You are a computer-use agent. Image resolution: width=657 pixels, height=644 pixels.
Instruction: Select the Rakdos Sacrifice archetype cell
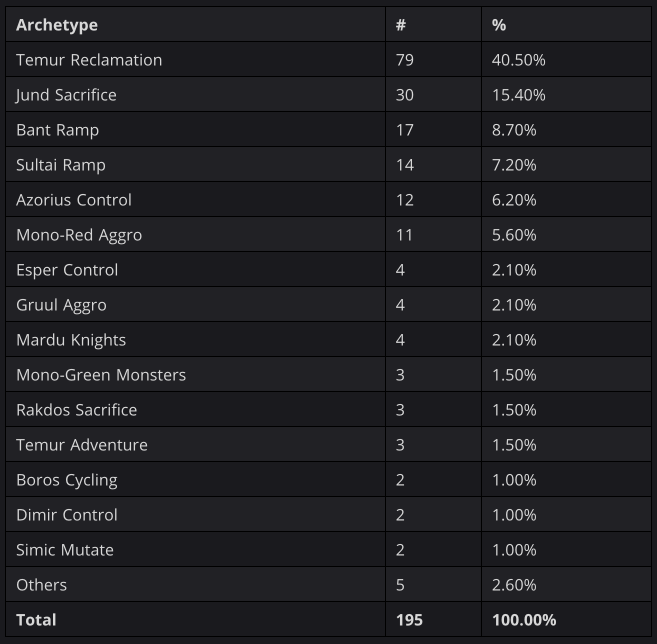[x=195, y=409]
